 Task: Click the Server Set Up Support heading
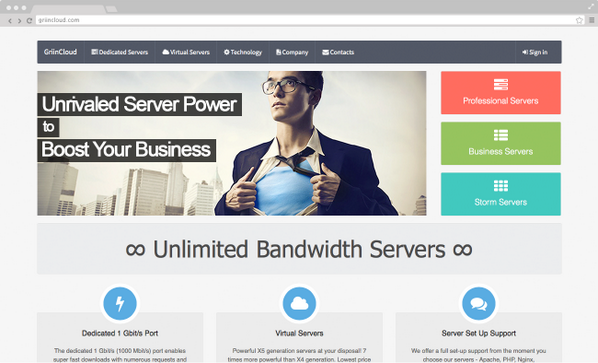[479, 333]
